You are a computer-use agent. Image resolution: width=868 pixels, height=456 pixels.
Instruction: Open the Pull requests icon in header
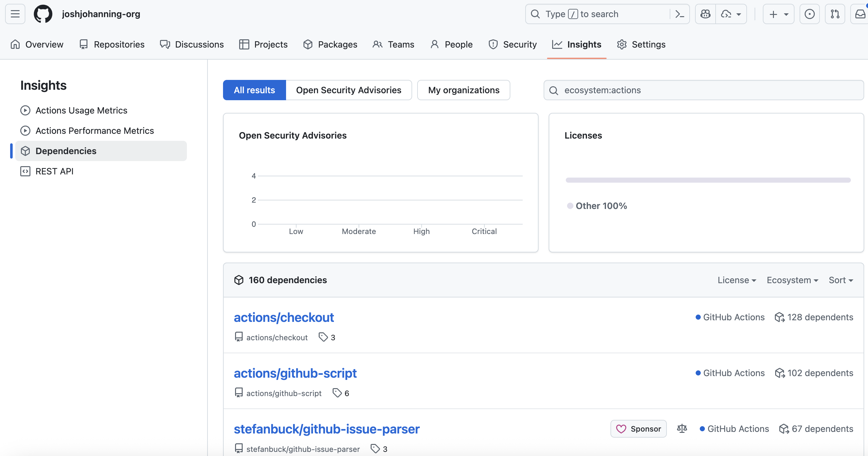coord(835,14)
